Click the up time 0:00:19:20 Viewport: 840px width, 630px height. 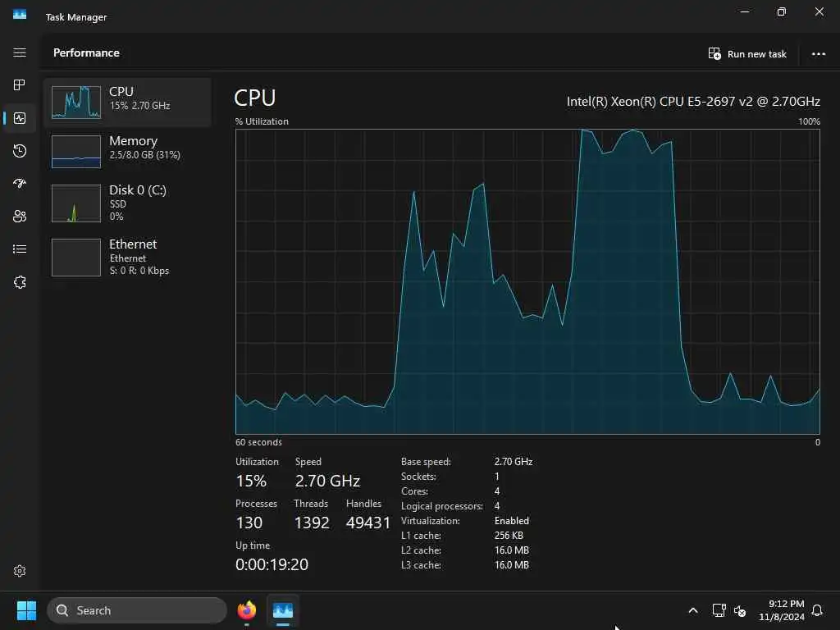click(272, 564)
